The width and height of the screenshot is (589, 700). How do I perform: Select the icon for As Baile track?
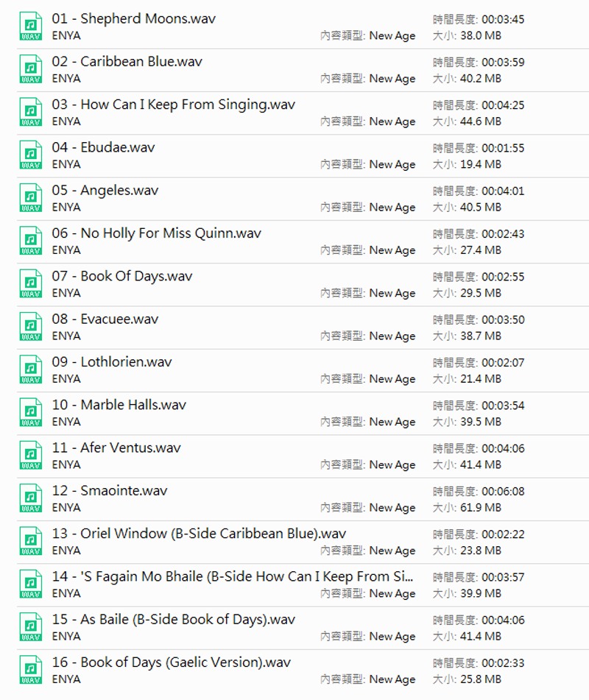tap(31, 627)
